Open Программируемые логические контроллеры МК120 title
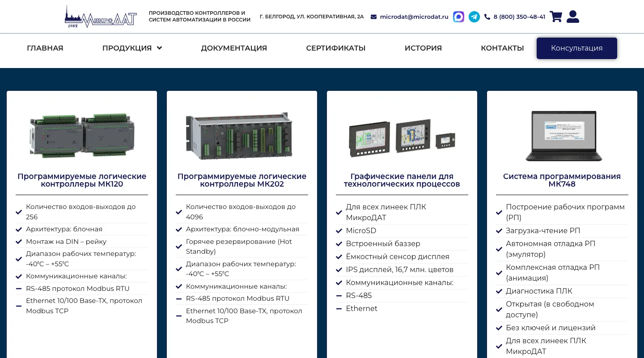 click(82, 180)
